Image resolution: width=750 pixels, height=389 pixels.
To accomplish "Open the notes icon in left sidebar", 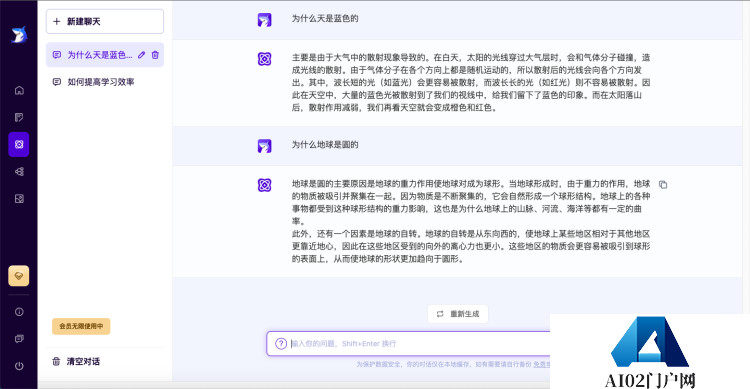I will coord(19,117).
